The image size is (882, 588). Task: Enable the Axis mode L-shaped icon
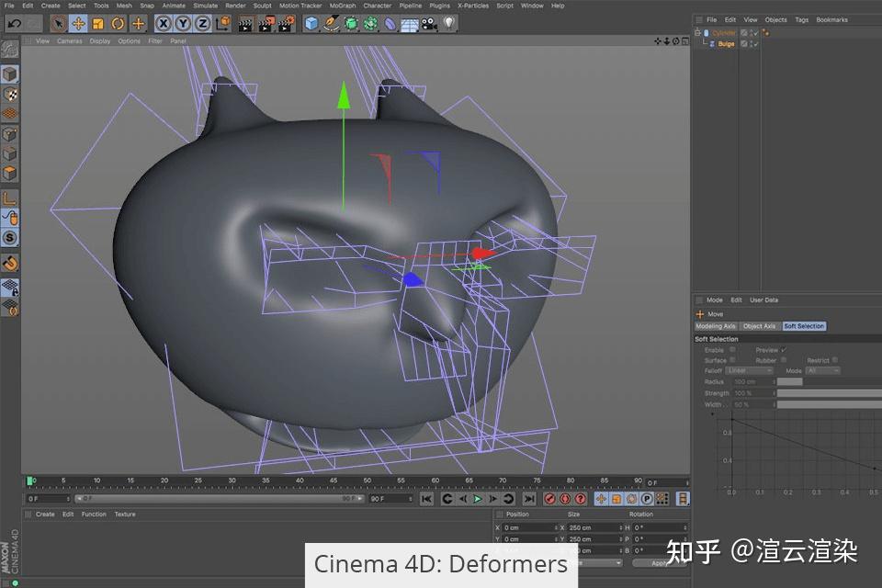click(9, 198)
